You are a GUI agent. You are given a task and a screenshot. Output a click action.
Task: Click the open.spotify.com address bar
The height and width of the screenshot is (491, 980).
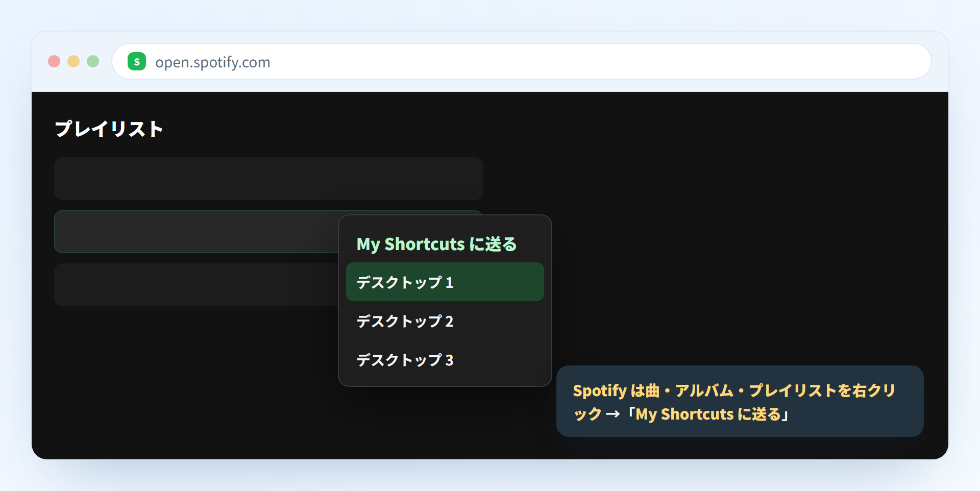coord(522,61)
